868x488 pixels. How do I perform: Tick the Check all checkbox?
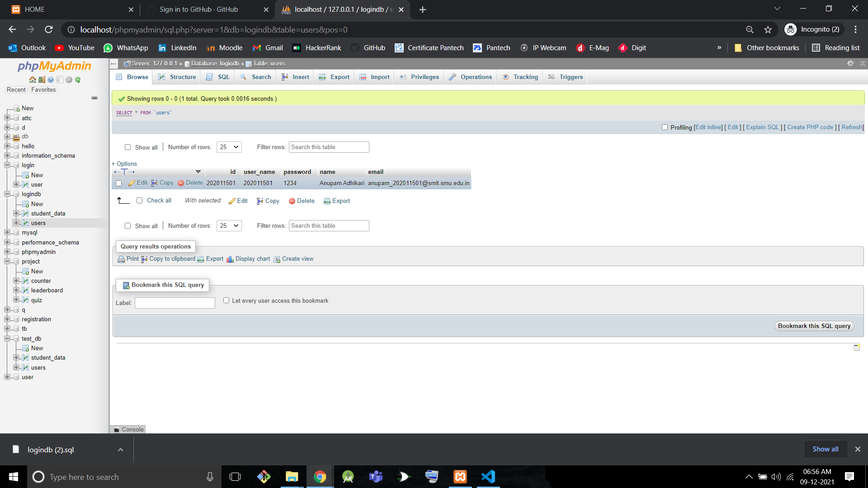[x=139, y=201]
